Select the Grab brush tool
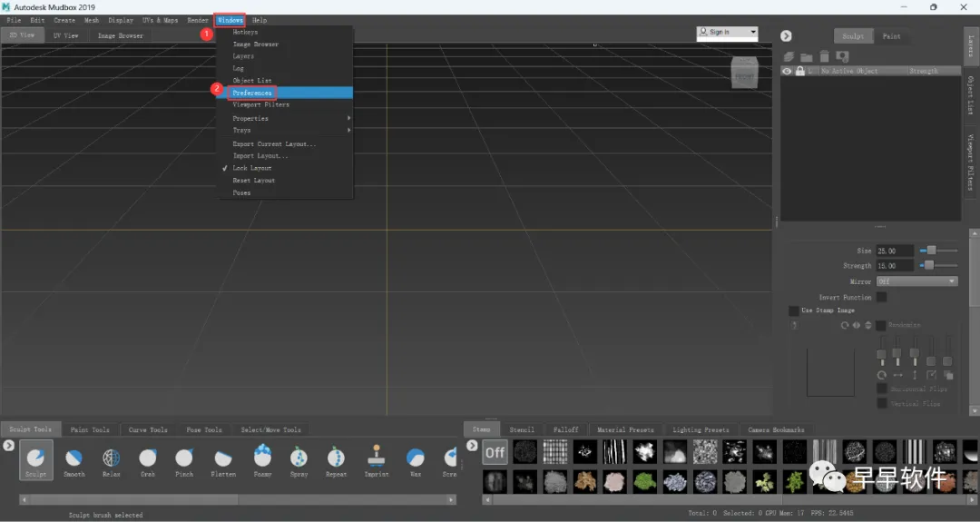The width and height of the screenshot is (980, 522). [148, 461]
